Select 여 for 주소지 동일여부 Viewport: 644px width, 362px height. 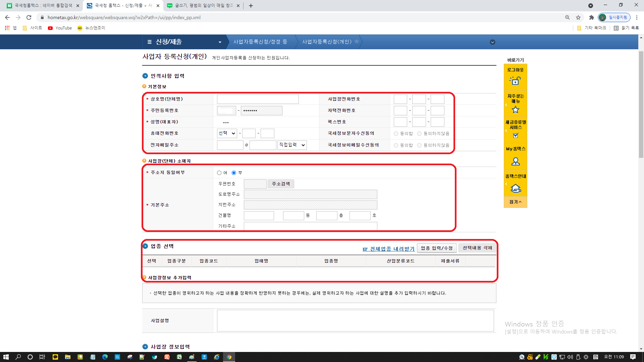219,173
